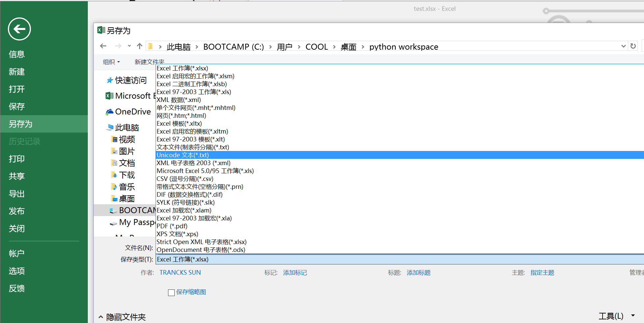The image size is (644, 323).
Task: Select XPS document (*.xps) type
Action: point(400,234)
